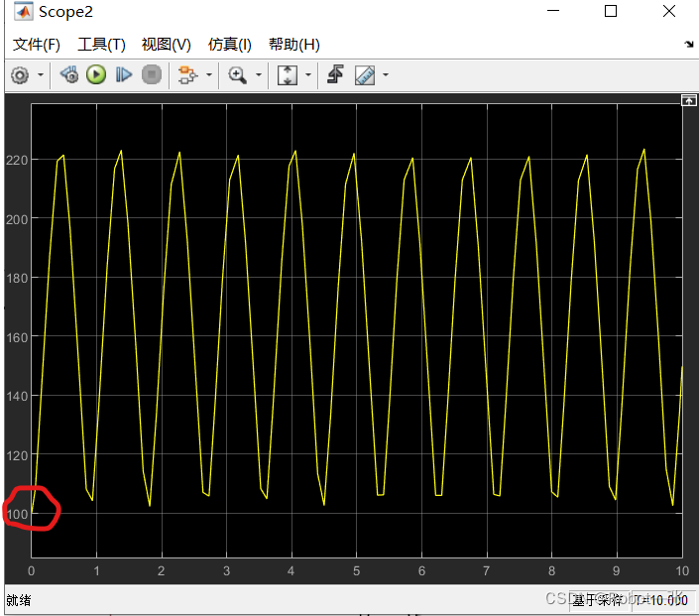This screenshot has width=699, height=616.
Task: Open the 文件(F) menu
Action: pos(36,45)
